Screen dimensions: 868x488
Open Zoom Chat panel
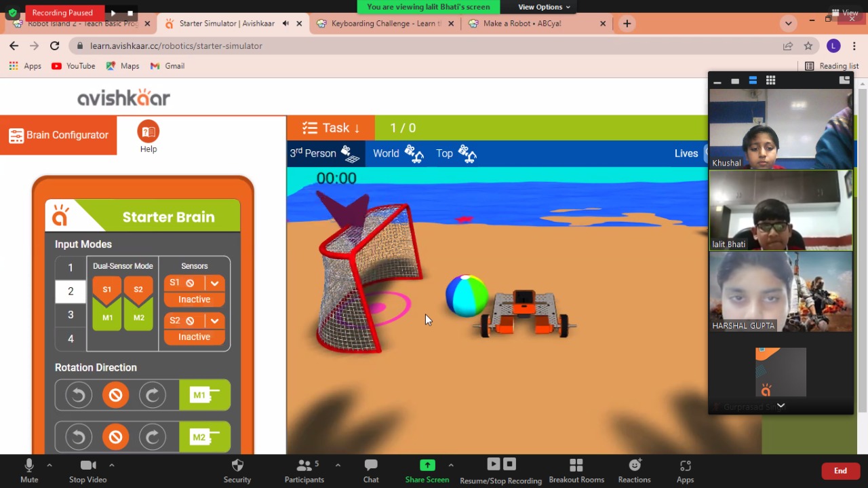371,470
